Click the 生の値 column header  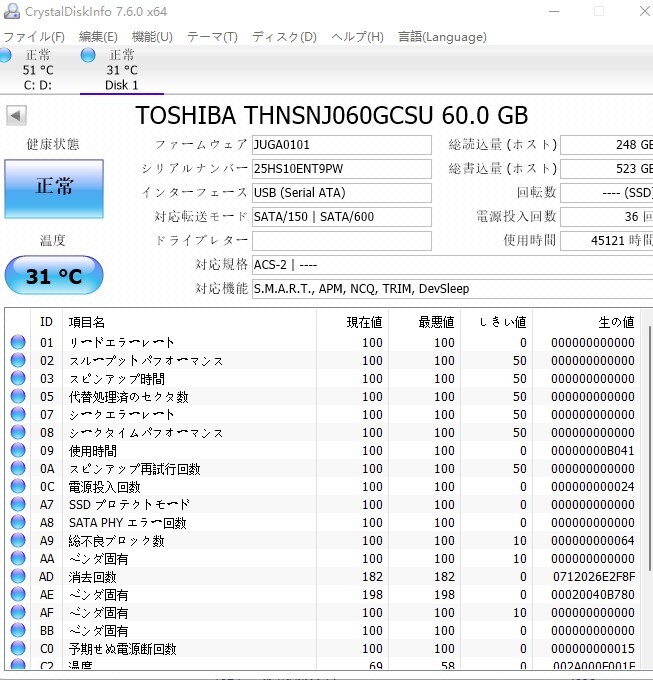point(587,322)
